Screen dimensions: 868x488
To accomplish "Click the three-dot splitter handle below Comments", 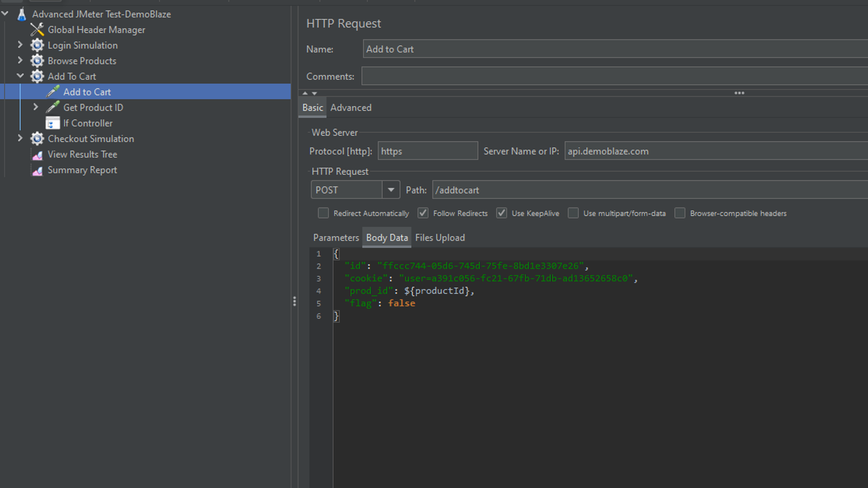I will [739, 93].
